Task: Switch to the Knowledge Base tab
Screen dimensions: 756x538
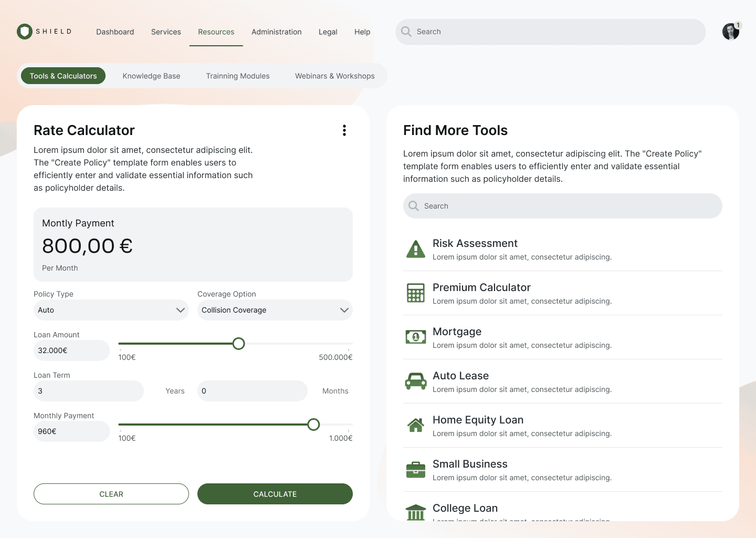Action: pyautogui.click(x=151, y=76)
